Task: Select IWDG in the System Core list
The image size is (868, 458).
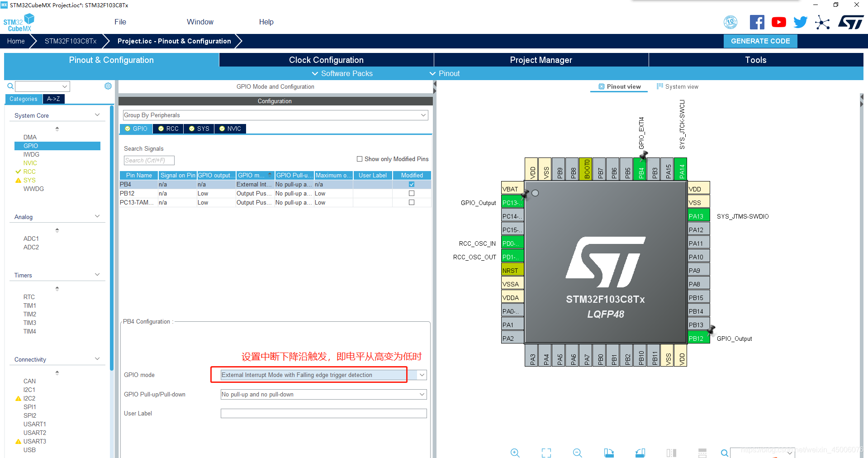Action: tap(31, 154)
